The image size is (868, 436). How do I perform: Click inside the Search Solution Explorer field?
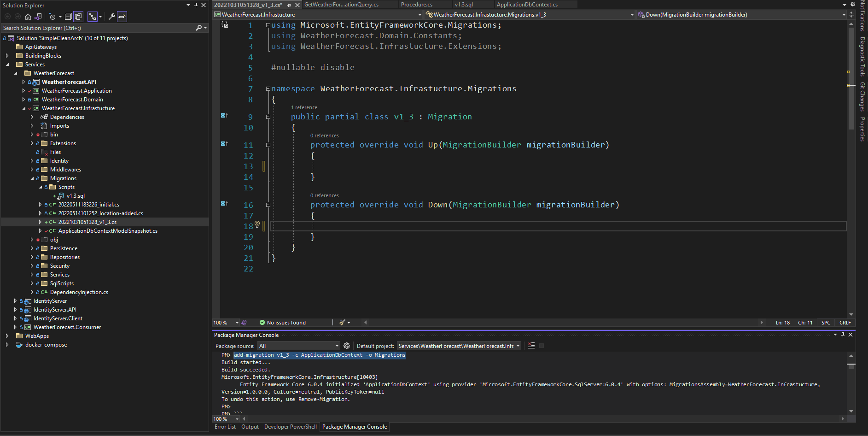click(92, 28)
